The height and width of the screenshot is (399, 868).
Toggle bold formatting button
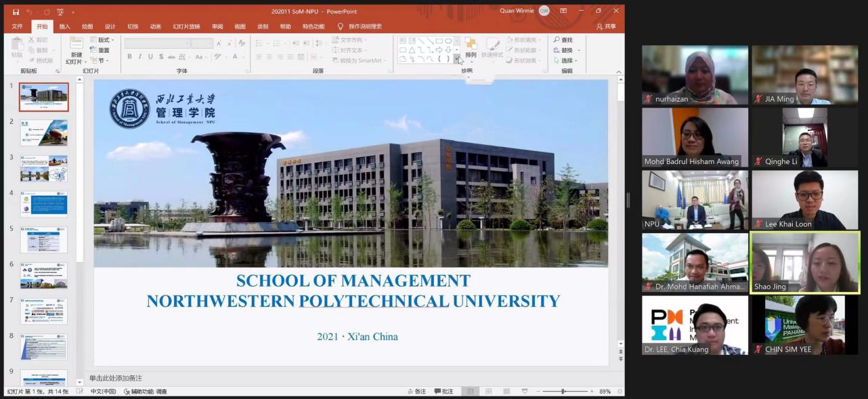[129, 57]
